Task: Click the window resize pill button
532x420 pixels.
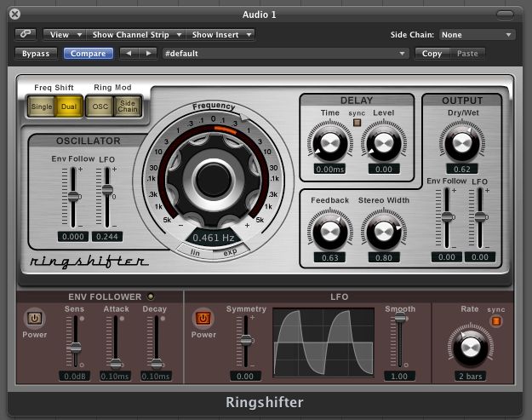Action: (x=506, y=14)
